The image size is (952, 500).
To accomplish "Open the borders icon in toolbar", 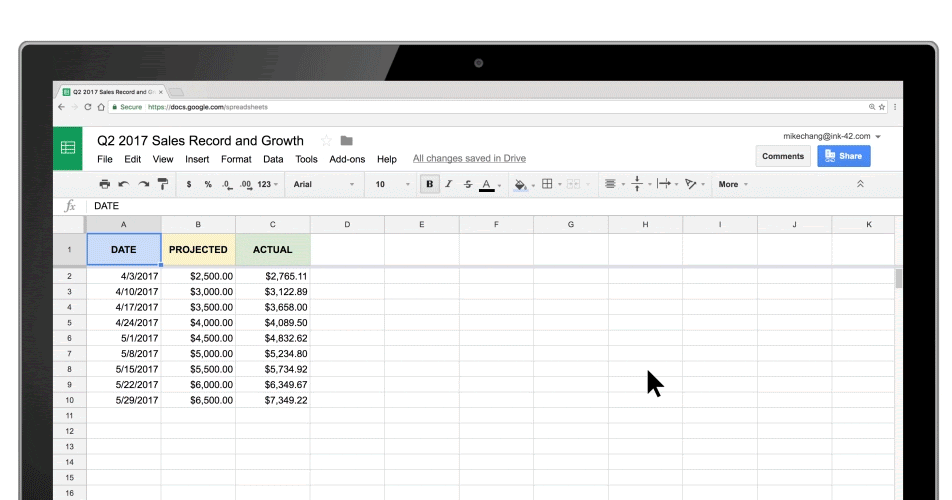I will click(x=547, y=184).
